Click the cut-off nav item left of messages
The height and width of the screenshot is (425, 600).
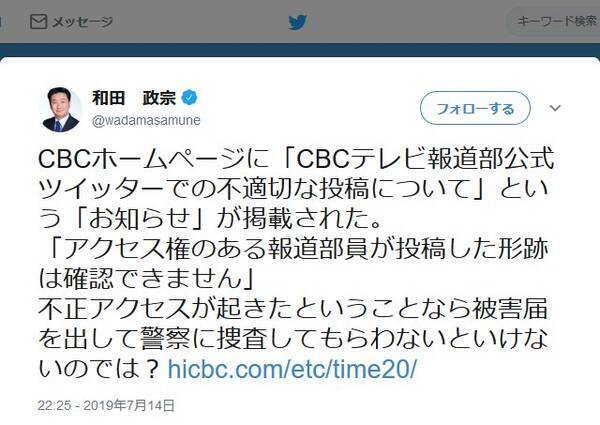pyautogui.click(x=1, y=22)
